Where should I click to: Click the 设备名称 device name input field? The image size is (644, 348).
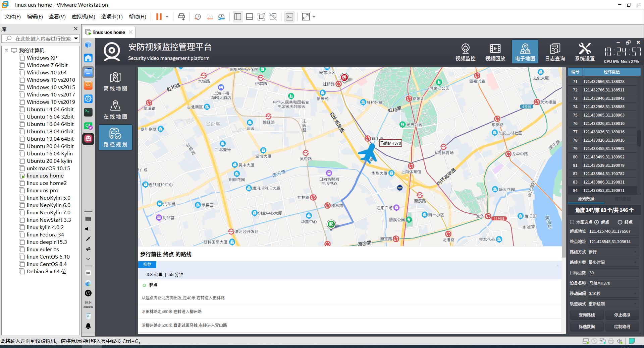(612, 283)
